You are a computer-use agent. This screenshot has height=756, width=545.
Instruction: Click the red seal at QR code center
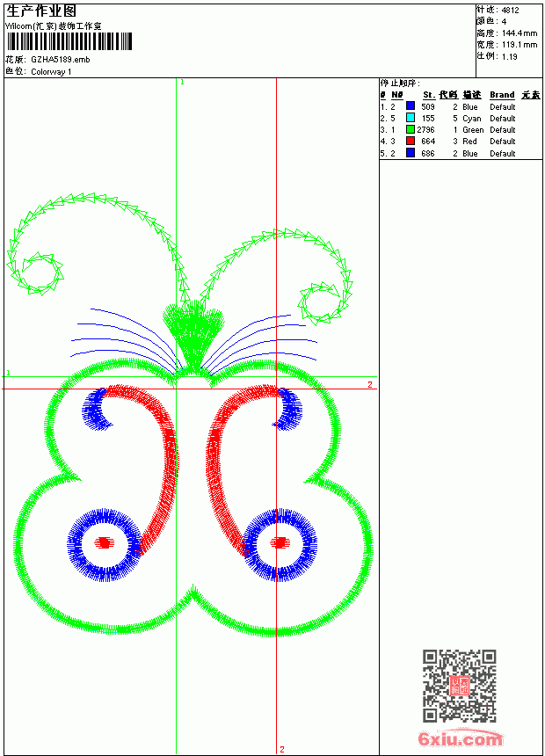pos(460,686)
